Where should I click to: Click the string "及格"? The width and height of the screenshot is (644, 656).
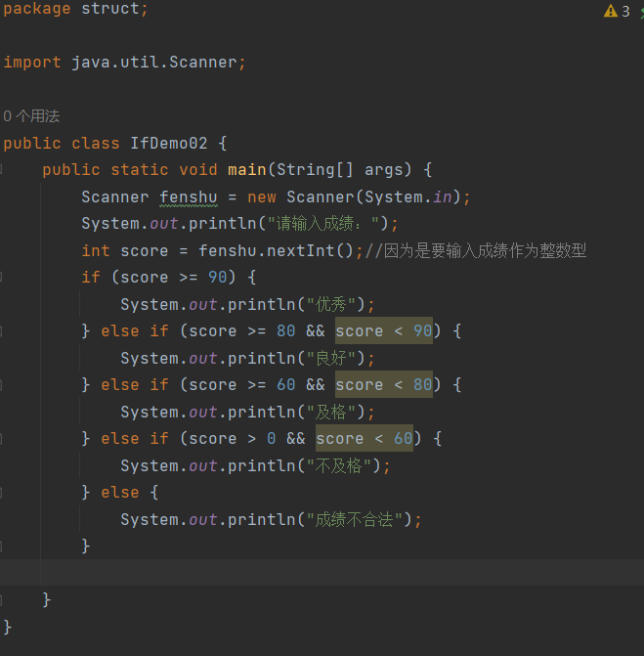pos(330,413)
